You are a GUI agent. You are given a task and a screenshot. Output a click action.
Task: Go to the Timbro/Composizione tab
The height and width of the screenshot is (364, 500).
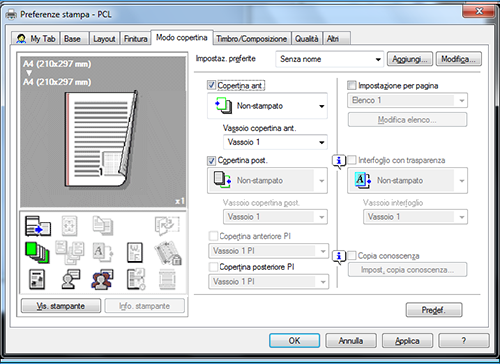pos(251,39)
